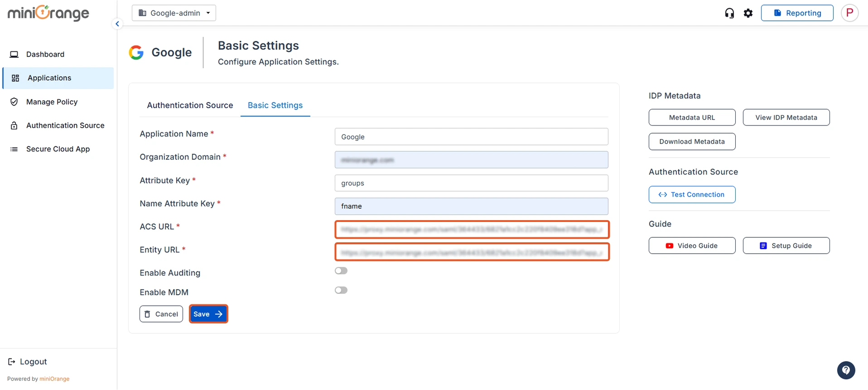Click the Attribute Key field with groups
Viewport: 868px width, 390px height.
pos(471,183)
